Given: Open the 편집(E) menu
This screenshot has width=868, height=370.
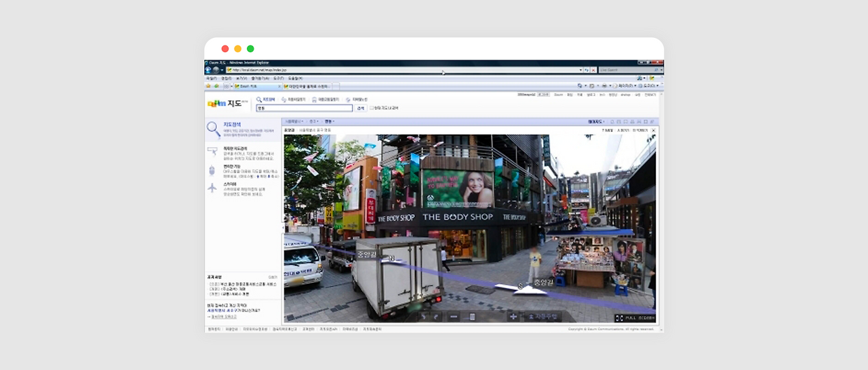Looking at the screenshot, I should 226,79.
